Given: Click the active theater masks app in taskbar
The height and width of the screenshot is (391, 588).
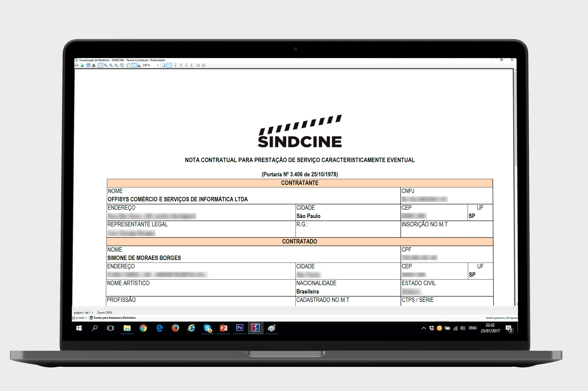Looking at the screenshot, I should pyautogui.click(x=256, y=328).
